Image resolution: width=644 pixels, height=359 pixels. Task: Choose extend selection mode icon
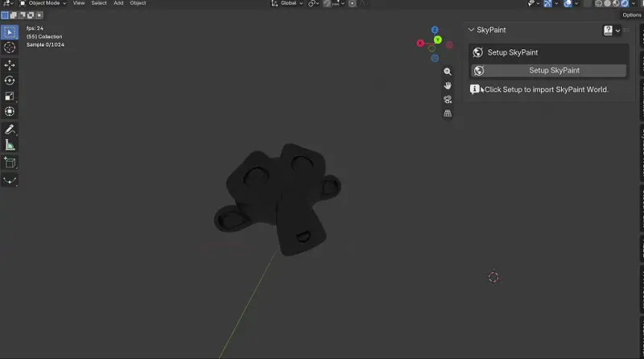[x=14, y=15]
